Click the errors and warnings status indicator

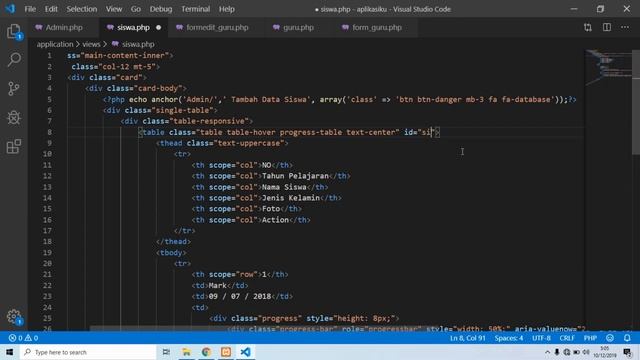tap(23, 338)
